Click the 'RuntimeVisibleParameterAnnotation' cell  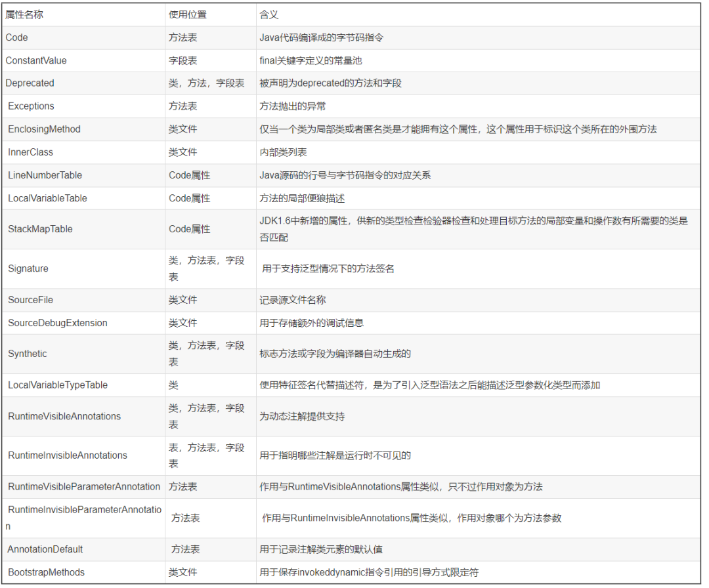click(x=83, y=487)
